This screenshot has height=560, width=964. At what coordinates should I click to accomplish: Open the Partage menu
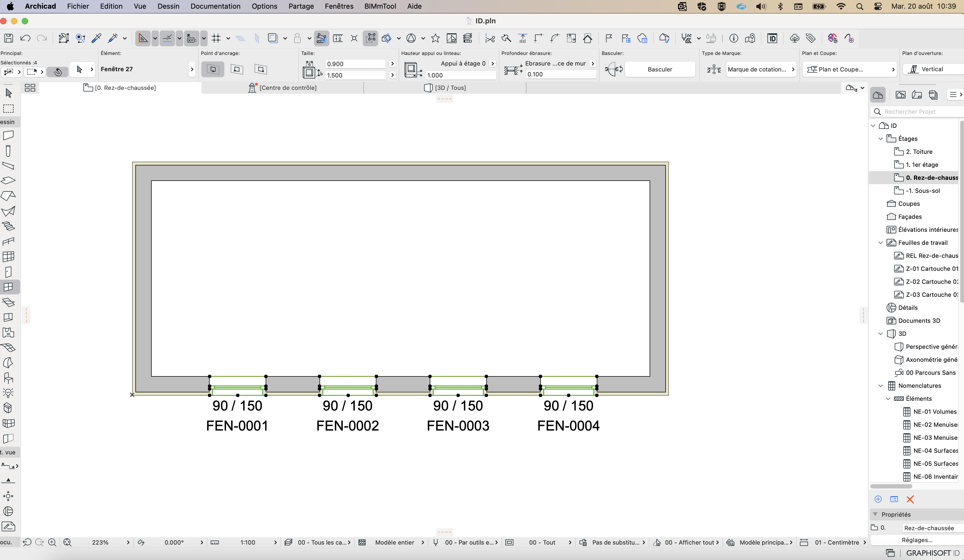coord(301,6)
